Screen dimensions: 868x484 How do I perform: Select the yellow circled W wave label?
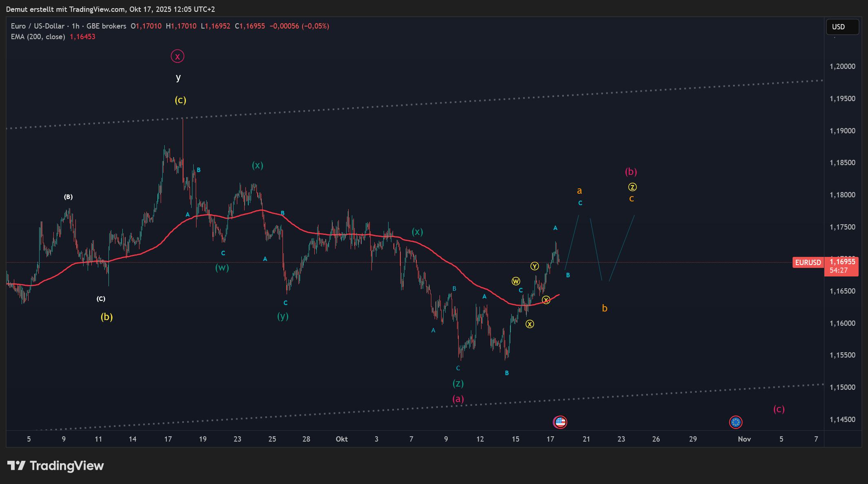pos(516,281)
